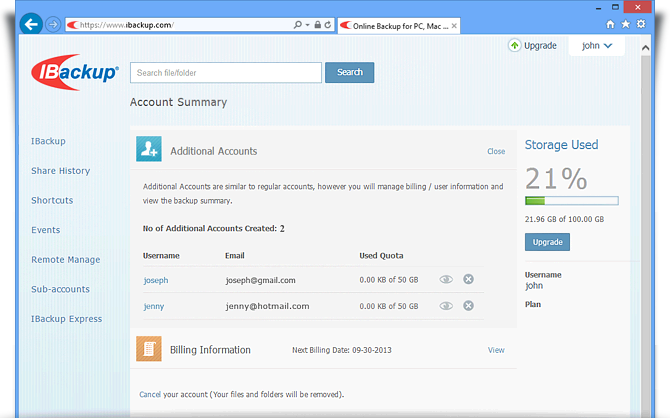This screenshot has height=418, width=670.
Task: Go back with the browser back arrow
Action: pos(31,24)
